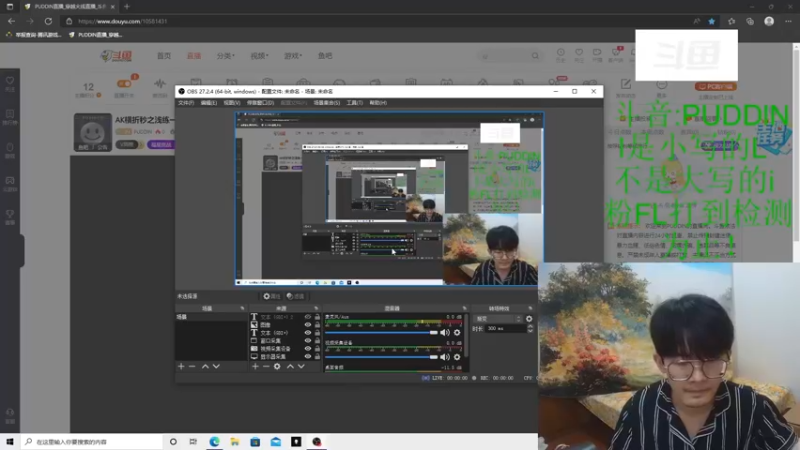
Task: Open the OBS 停靠窗口(D) menu
Action: (260, 103)
